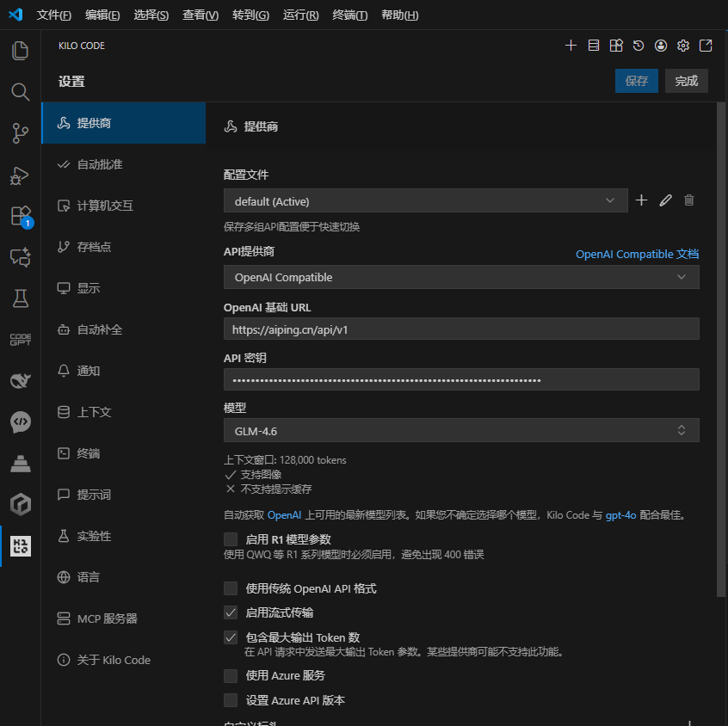Select the 关于 Kilo Code tab
Viewport: 728px width, 726px height.
click(x=124, y=660)
